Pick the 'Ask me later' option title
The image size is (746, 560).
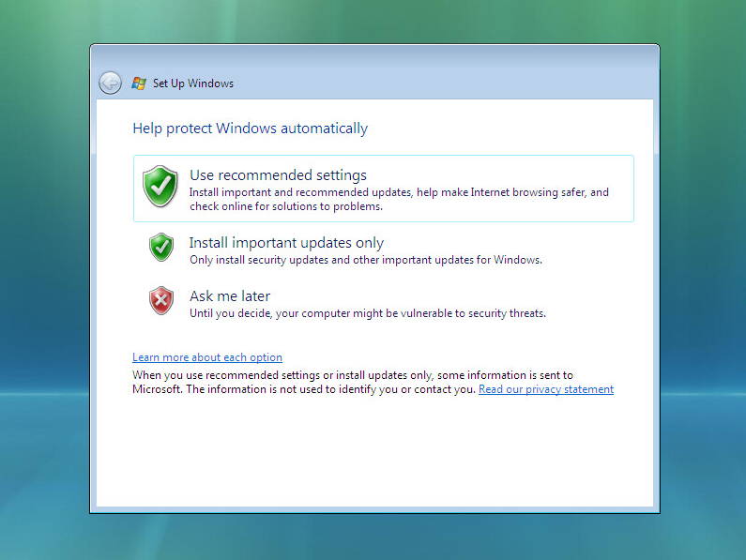coord(230,296)
